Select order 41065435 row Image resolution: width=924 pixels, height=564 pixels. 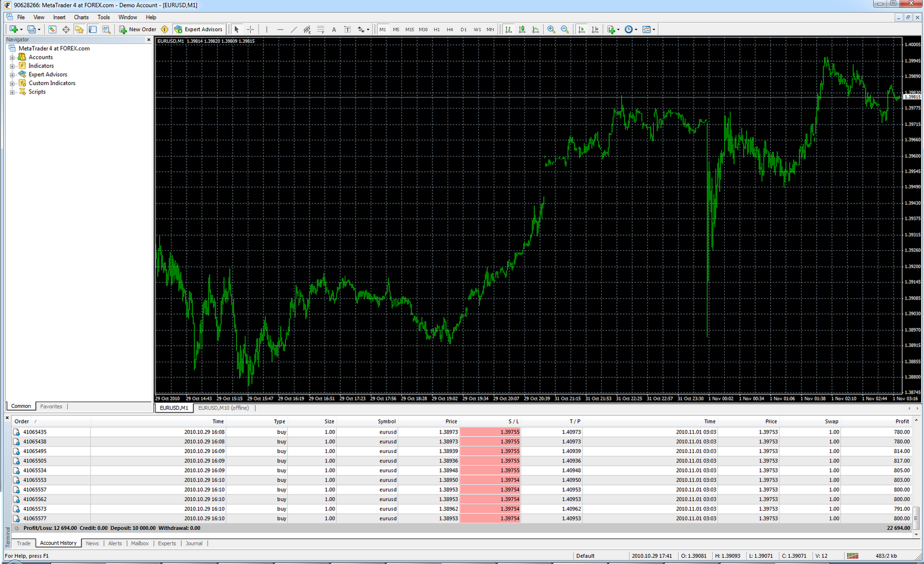tap(462, 432)
